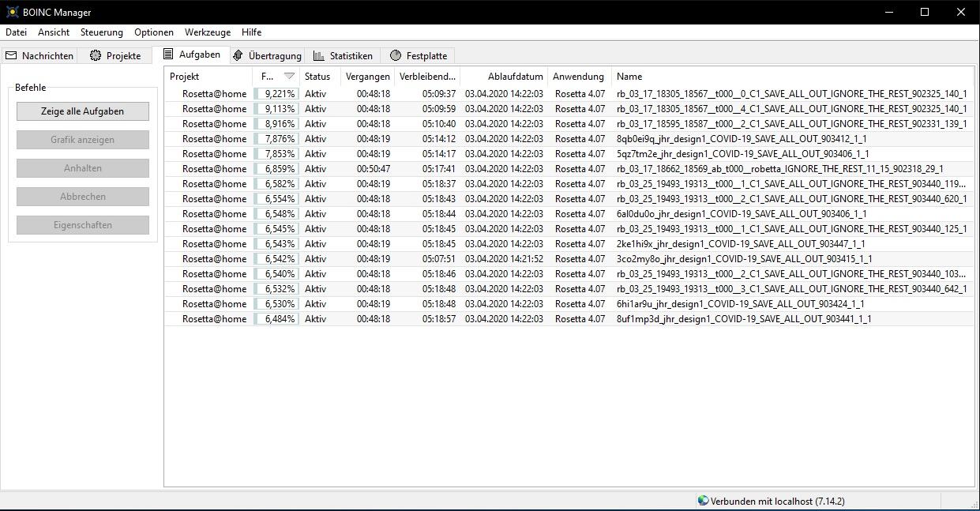Click Rosetta@home in the 6,545% row

(214, 229)
